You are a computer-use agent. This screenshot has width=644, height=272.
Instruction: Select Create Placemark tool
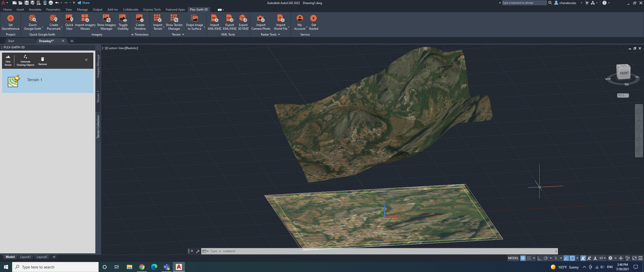(x=54, y=22)
